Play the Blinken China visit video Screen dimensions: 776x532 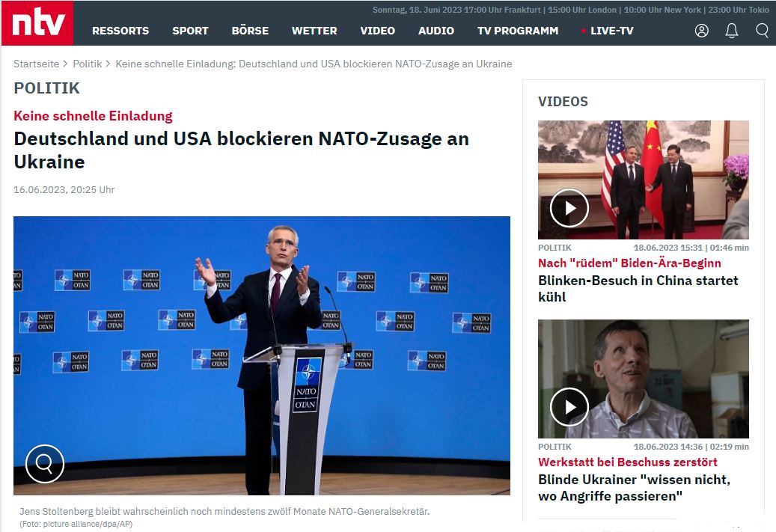pyautogui.click(x=569, y=208)
